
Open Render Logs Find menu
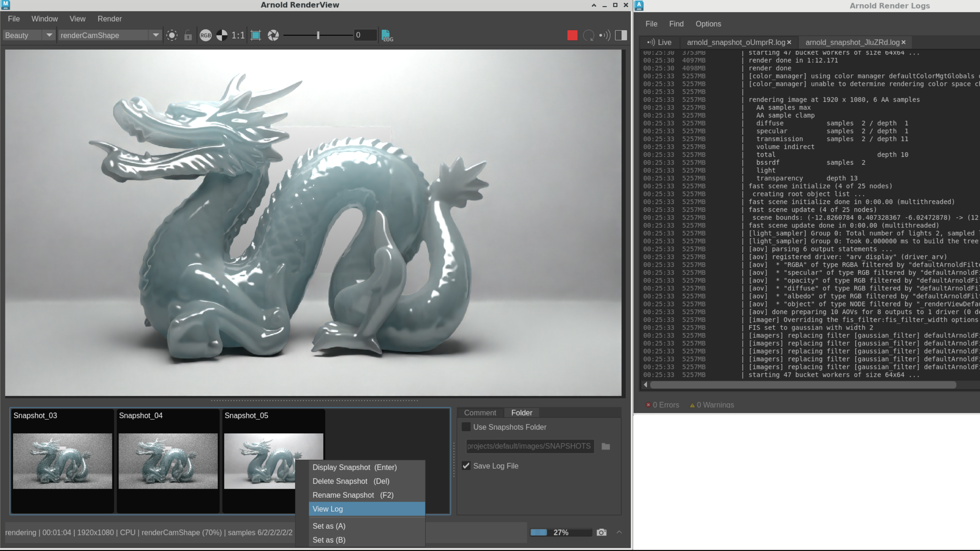click(x=677, y=23)
